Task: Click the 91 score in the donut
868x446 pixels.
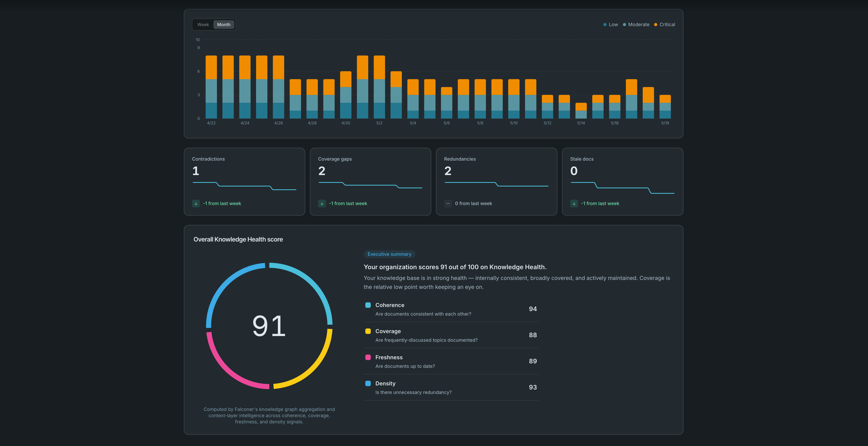Action: click(269, 326)
